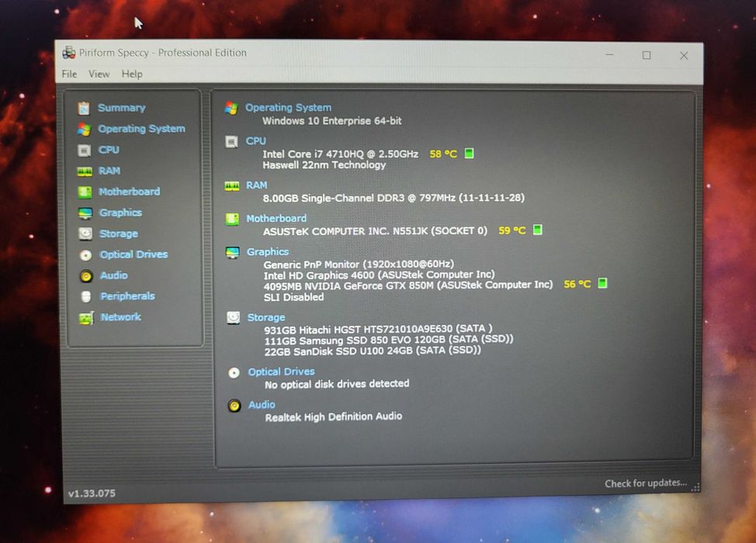Click the Check for updates link
The width and height of the screenshot is (756, 543).
[x=646, y=483]
